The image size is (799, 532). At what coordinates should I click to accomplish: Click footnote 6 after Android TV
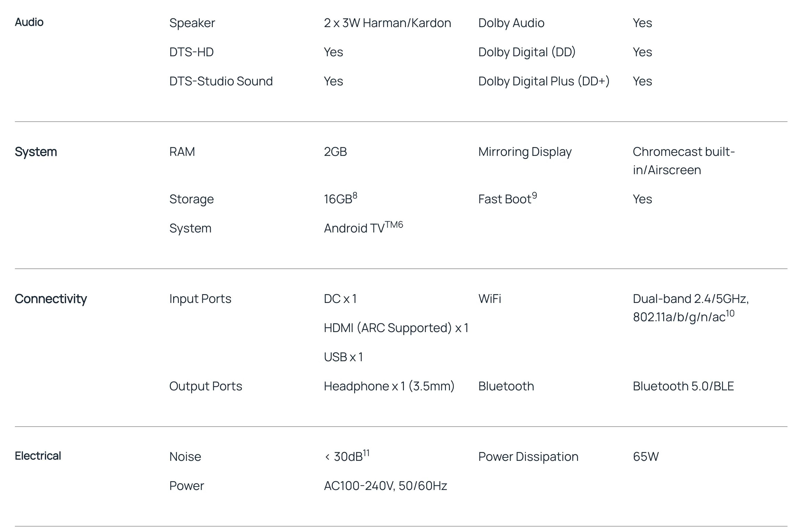point(400,225)
